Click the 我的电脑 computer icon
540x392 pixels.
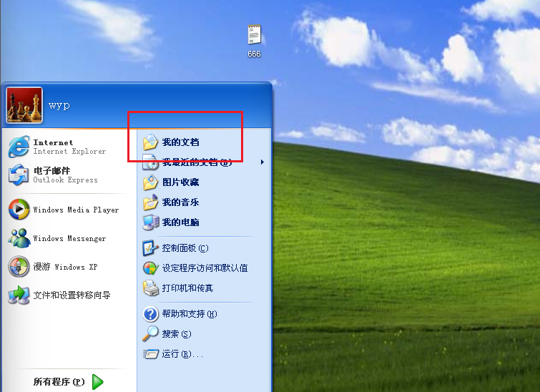pyautogui.click(x=150, y=222)
